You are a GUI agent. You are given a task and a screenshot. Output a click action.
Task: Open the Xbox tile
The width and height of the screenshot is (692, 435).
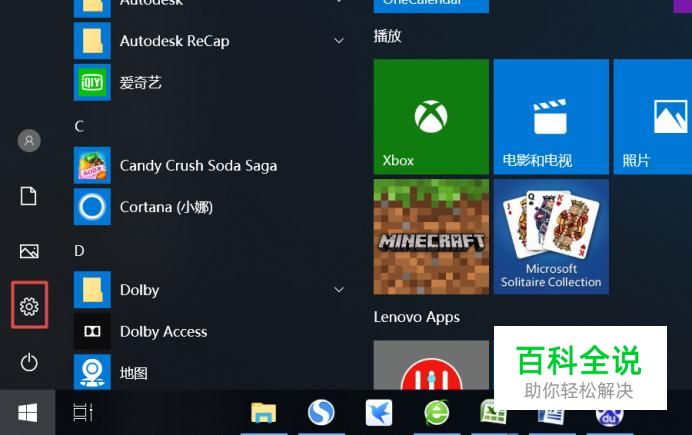click(431, 117)
